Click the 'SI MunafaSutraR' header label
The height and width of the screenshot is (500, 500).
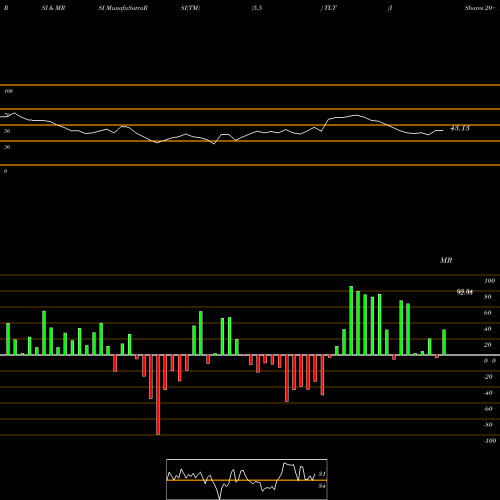pyautogui.click(x=123, y=8)
